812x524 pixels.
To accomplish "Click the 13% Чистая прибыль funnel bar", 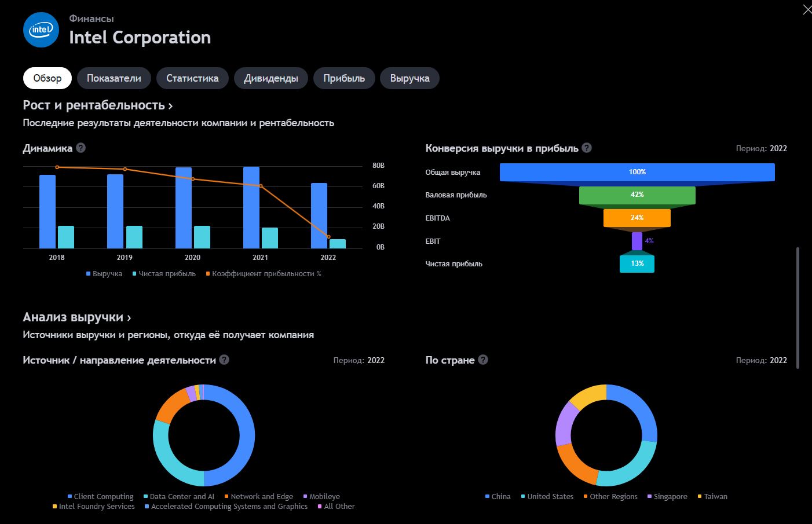I will pyautogui.click(x=637, y=263).
